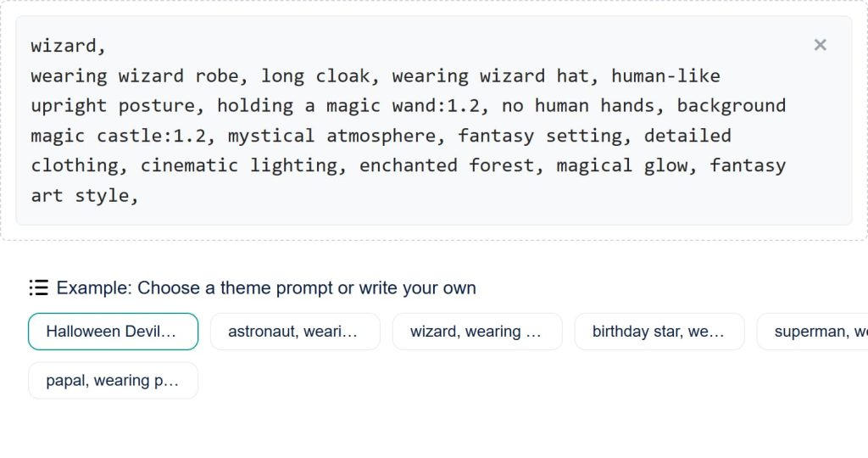
Task: Choose the astronaut example prompt chip
Action: pyautogui.click(x=295, y=332)
